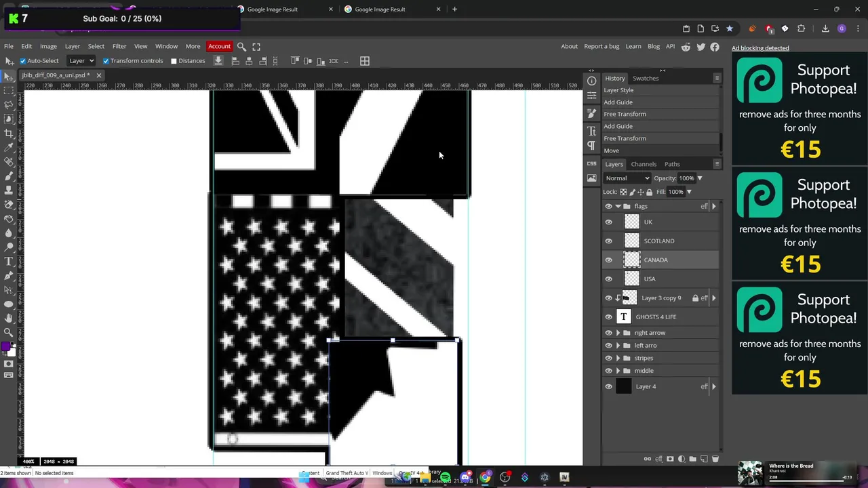
Task: Hide the UK layer
Action: point(608,222)
